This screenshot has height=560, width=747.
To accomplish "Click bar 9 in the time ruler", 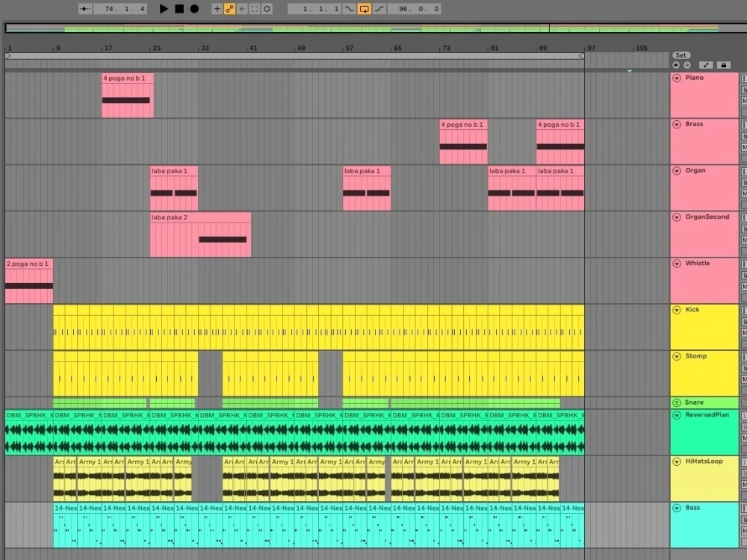I will [x=58, y=48].
